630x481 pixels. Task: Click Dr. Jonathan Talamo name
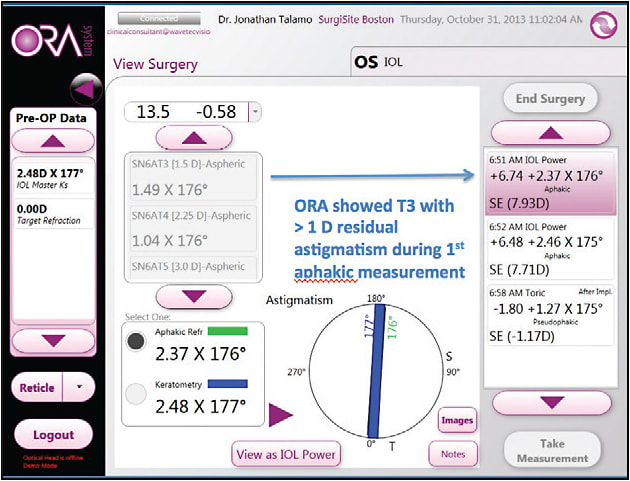pos(265,20)
